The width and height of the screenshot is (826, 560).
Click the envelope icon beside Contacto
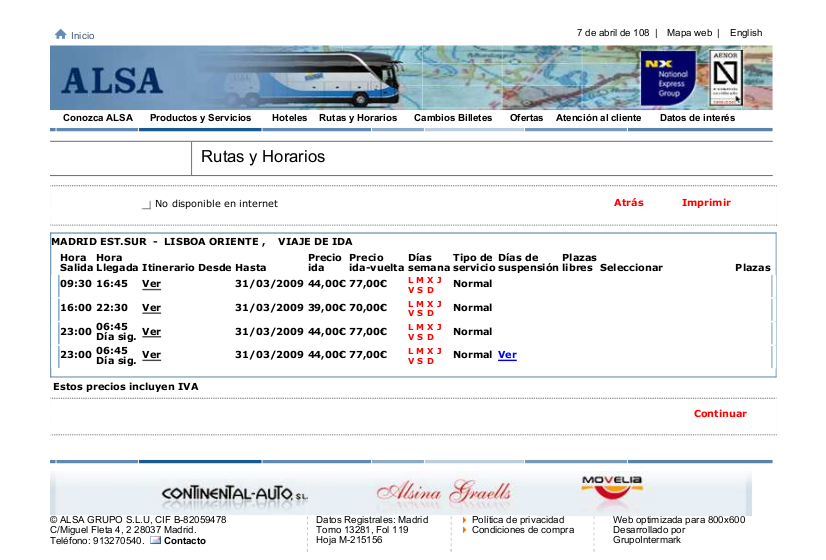(x=155, y=540)
